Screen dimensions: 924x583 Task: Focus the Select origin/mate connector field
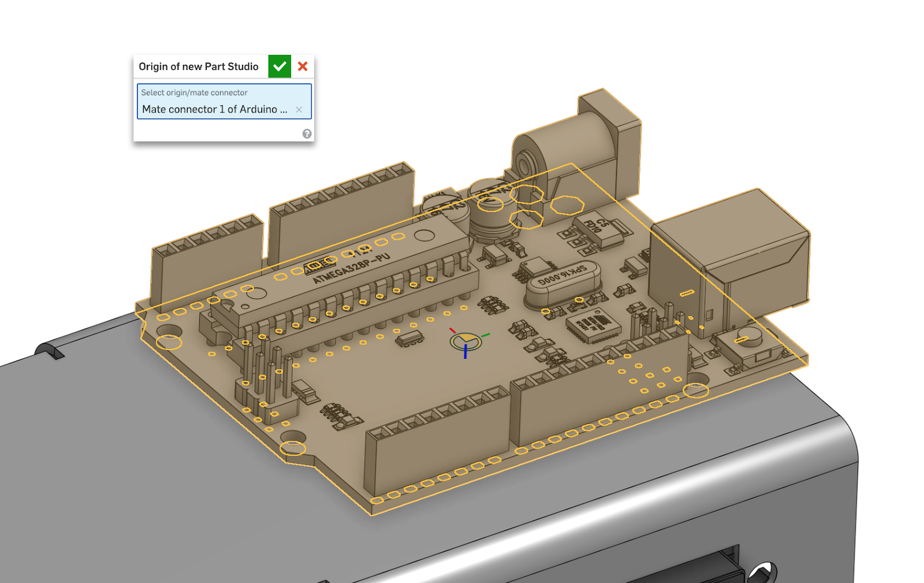click(224, 102)
